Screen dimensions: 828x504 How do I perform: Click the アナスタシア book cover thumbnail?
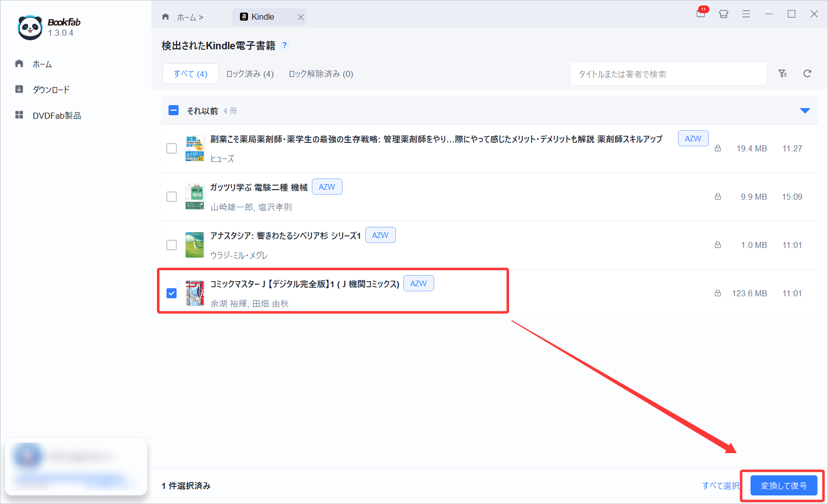pyautogui.click(x=195, y=245)
